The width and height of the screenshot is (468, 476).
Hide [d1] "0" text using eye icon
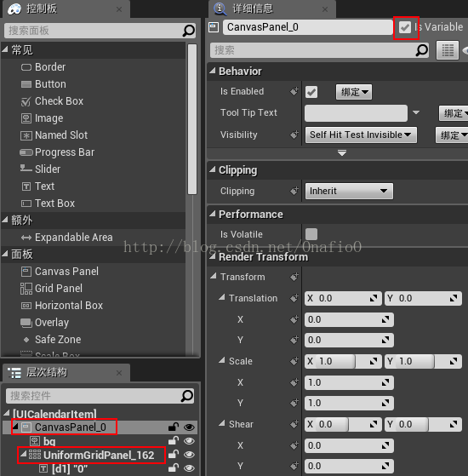pos(189,468)
